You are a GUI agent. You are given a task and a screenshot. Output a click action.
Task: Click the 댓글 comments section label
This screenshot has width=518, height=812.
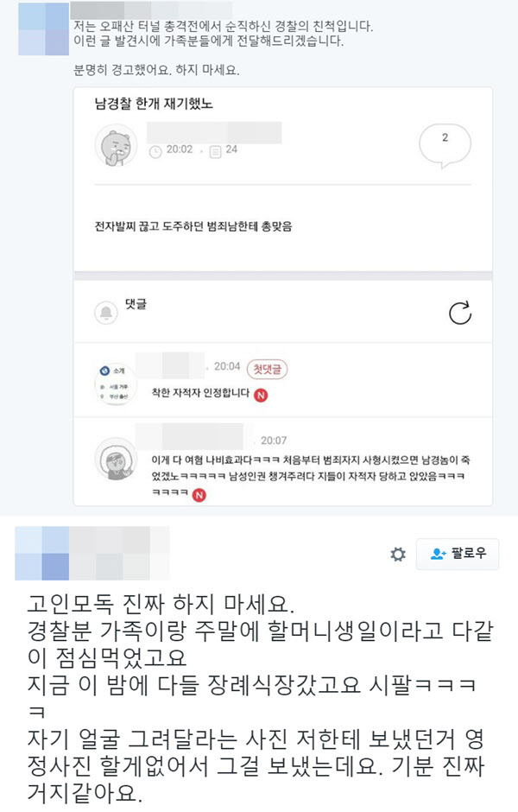click(136, 304)
